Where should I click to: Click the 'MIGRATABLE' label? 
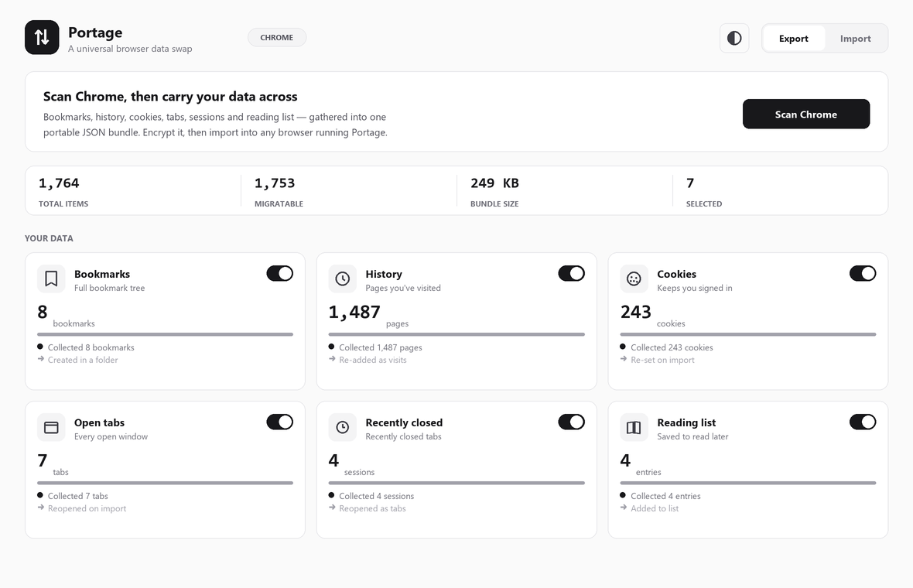279,203
